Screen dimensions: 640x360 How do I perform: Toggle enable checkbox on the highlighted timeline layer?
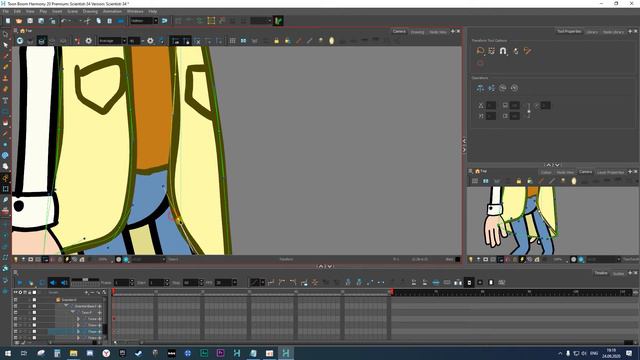click(x=16, y=331)
